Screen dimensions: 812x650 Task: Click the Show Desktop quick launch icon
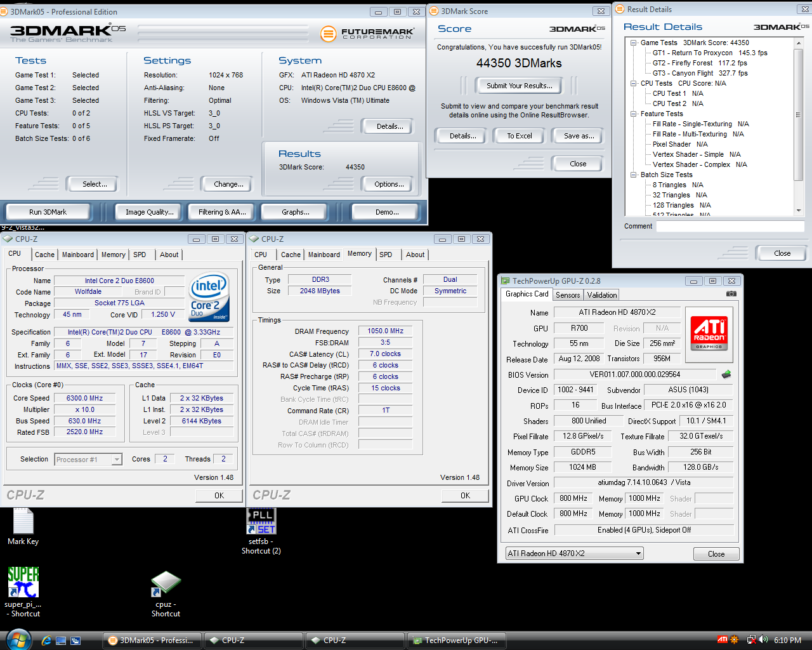(61, 640)
